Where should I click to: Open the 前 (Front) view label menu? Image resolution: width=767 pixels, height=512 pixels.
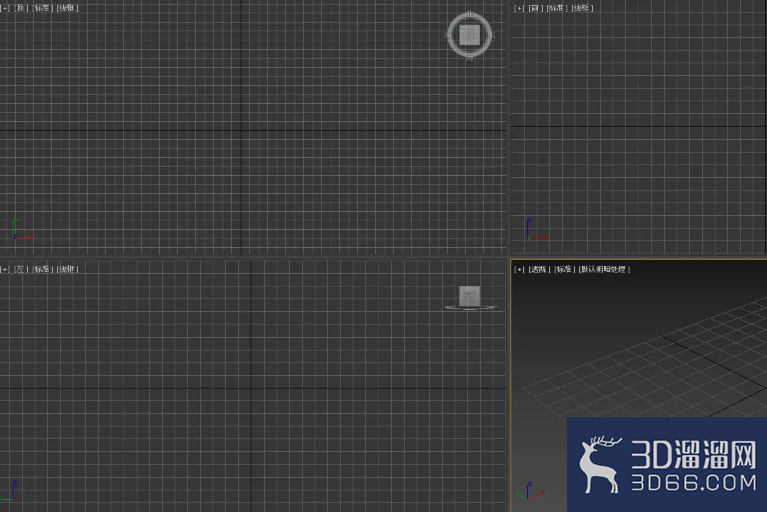point(536,8)
